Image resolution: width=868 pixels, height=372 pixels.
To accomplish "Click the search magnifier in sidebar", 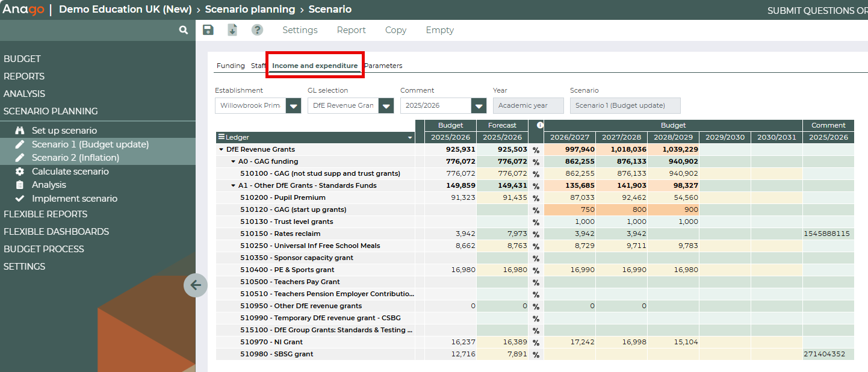I will click(x=184, y=30).
